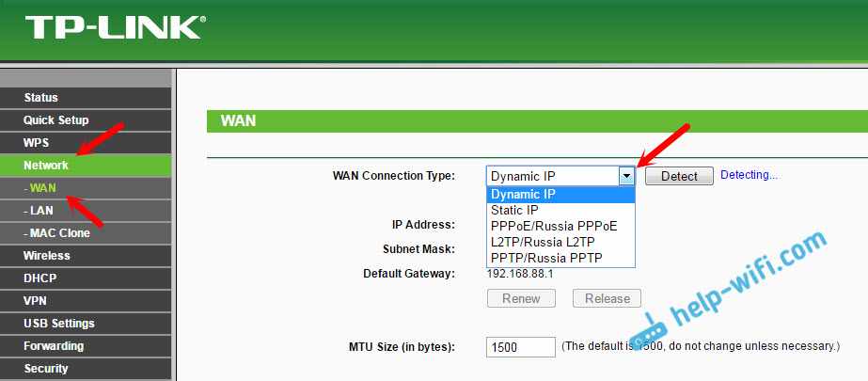
Task: Click the Renew button
Action: (521, 298)
